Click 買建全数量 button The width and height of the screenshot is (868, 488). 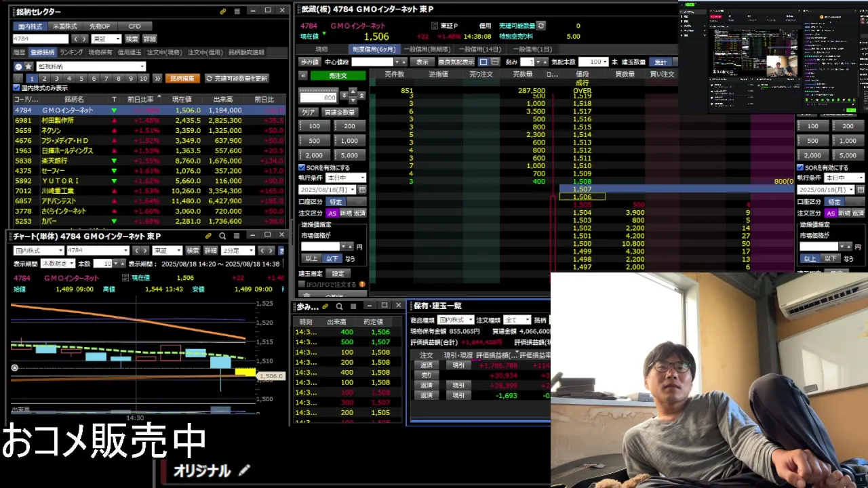point(340,113)
